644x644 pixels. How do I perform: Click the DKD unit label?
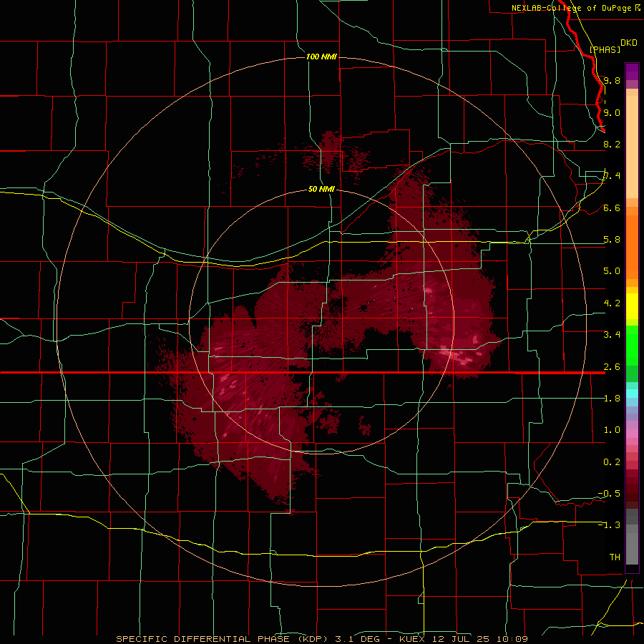click(x=629, y=43)
